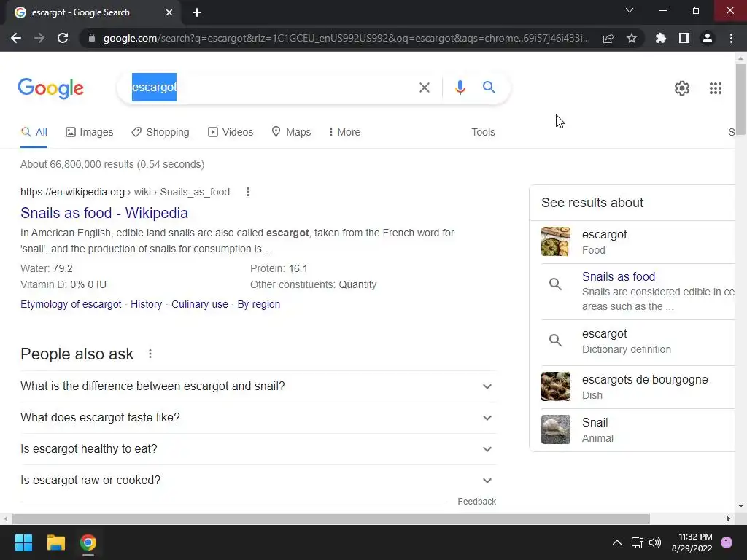This screenshot has height=560, width=747.
Task: Open the volume speaker tray icon
Action: (655, 542)
